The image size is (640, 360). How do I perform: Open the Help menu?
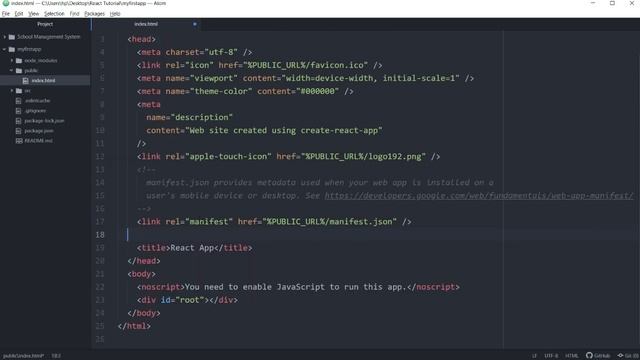[x=115, y=14]
